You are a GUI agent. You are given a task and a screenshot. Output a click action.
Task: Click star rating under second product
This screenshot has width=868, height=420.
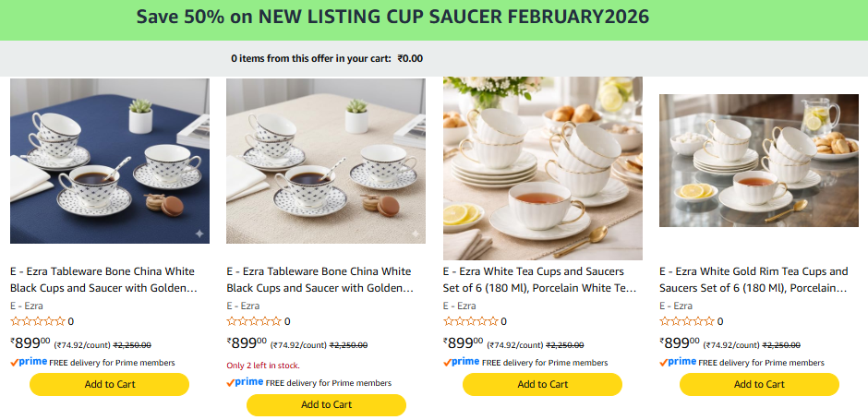click(253, 321)
